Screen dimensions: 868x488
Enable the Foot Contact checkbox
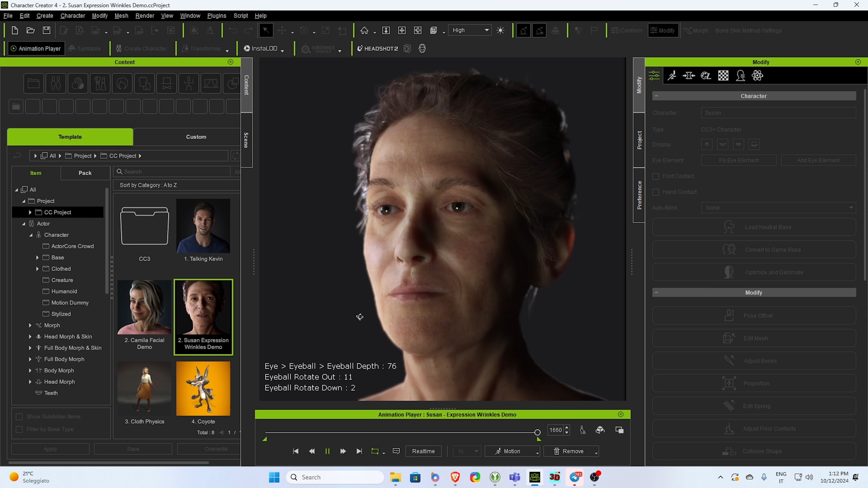[x=656, y=176]
